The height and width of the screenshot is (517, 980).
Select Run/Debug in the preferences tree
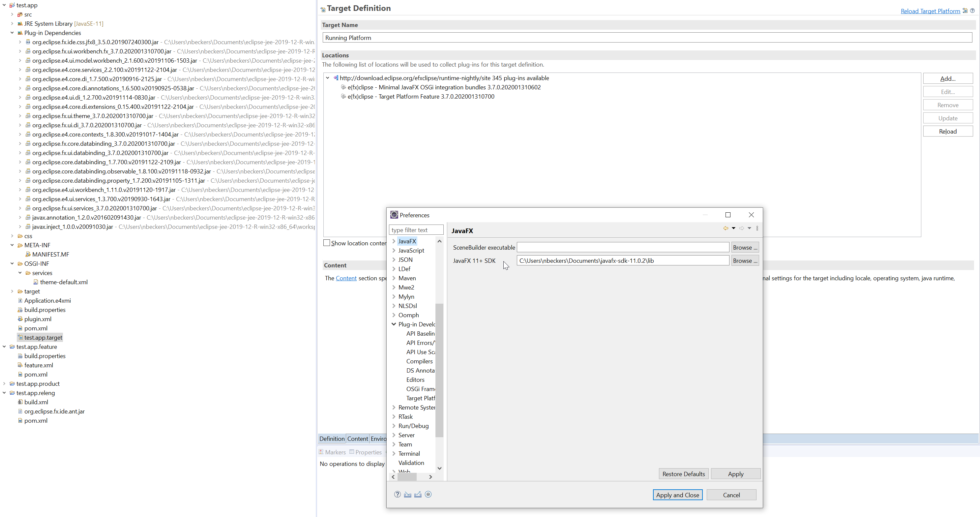[413, 426]
